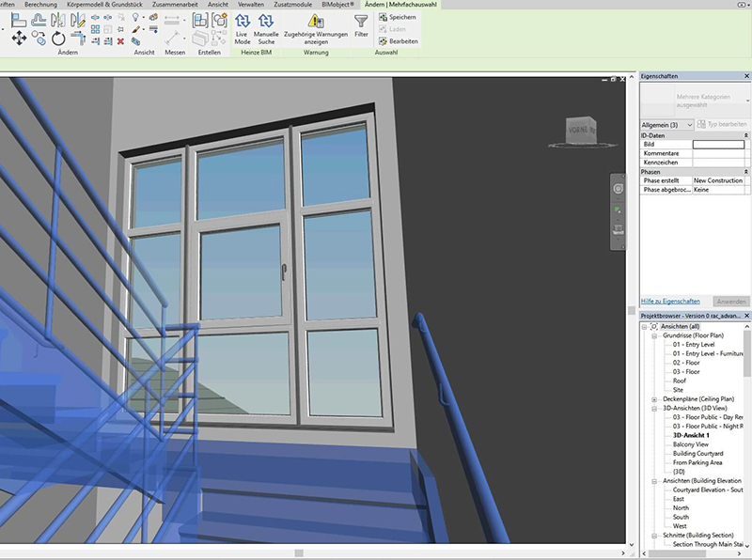
Task: Select Balcony View in project browser
Action: 691,443
